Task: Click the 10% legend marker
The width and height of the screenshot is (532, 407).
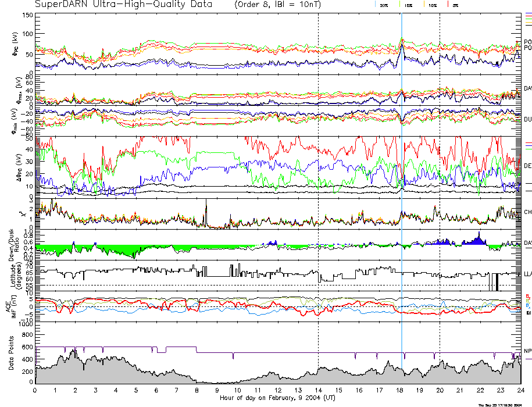Action: (432, 5)
